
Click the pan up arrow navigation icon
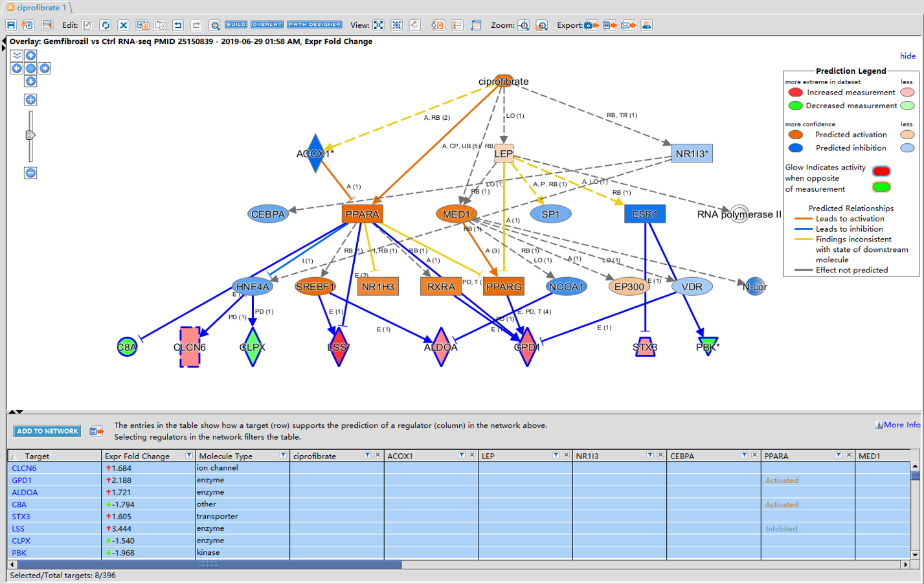click(30, 56)
